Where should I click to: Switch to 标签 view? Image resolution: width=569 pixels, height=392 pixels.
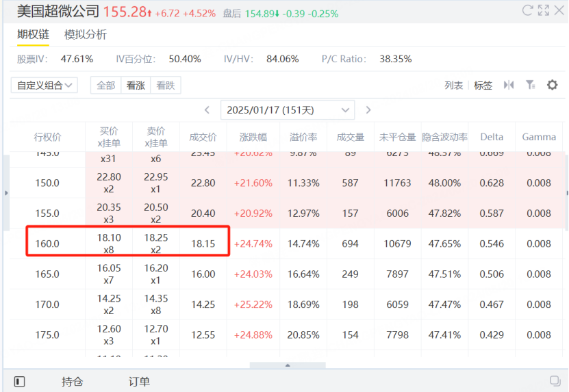point(483,86)
